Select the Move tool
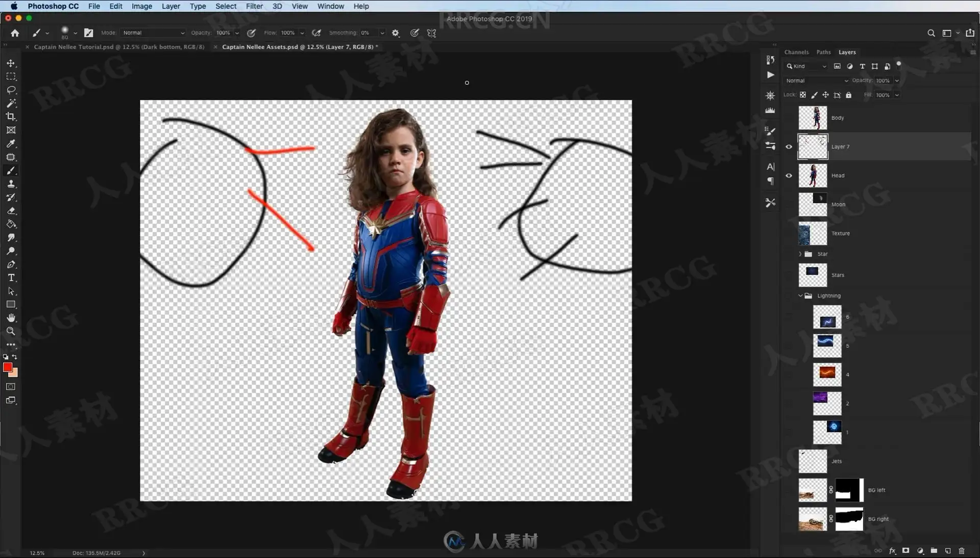Image resolution: width=980 pixels, height=558 pixels. 11,63
